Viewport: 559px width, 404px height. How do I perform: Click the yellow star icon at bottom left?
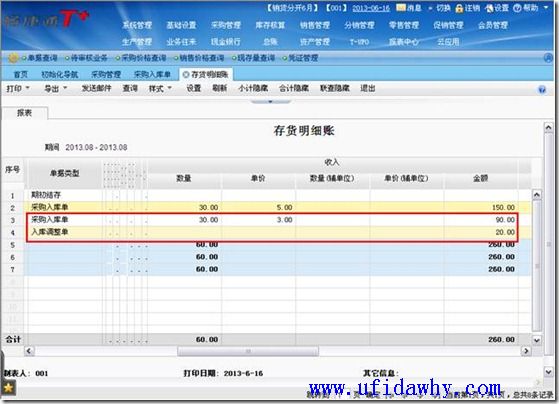coord(8,387)
